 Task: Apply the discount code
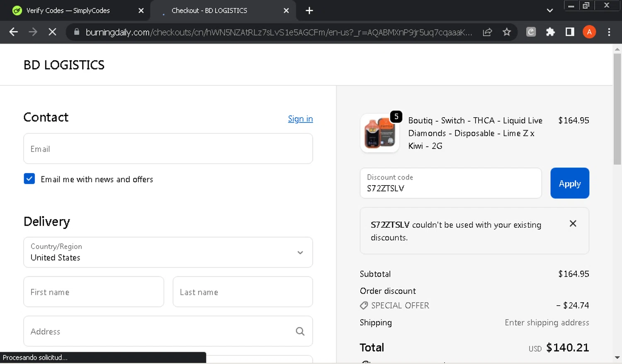570,183
